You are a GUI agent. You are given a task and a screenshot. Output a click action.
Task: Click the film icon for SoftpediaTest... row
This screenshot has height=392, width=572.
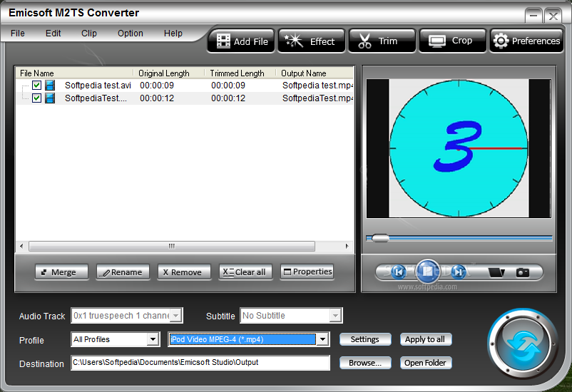click(50, 98)
